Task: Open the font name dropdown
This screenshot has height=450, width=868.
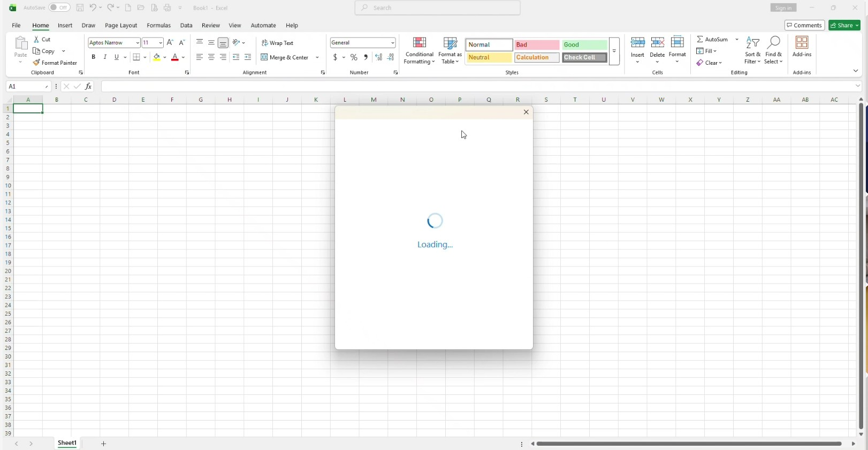Action: 138,43
